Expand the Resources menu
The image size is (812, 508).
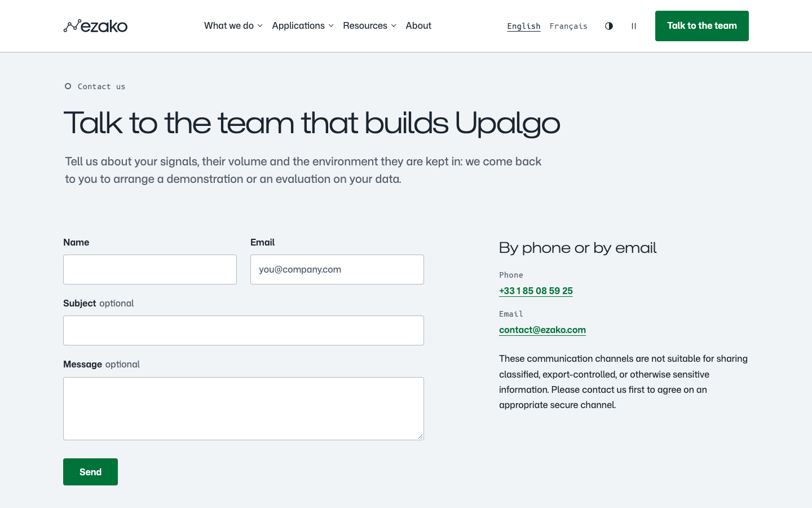370,26
